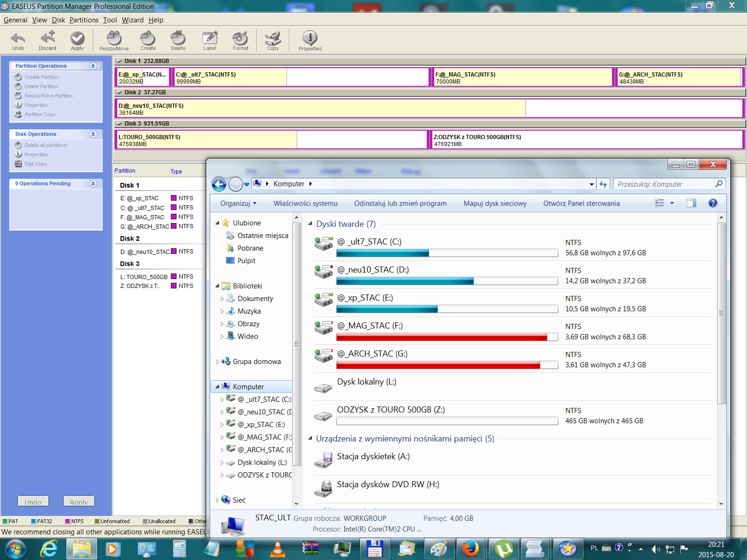The width and height of the screenshot is (747, 560).
Task: Click Create Partition in sidebar
Action: (x=42, y=77)
